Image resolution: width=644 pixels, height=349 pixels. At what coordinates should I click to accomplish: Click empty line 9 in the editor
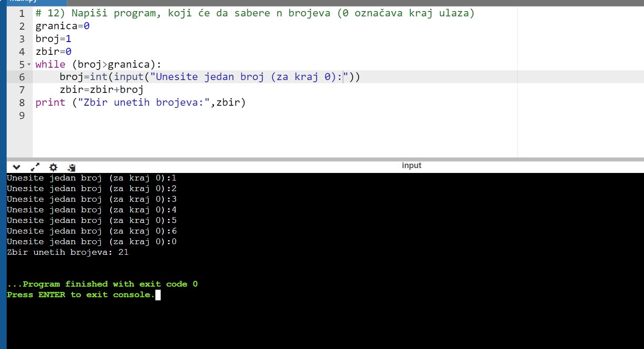177,116
